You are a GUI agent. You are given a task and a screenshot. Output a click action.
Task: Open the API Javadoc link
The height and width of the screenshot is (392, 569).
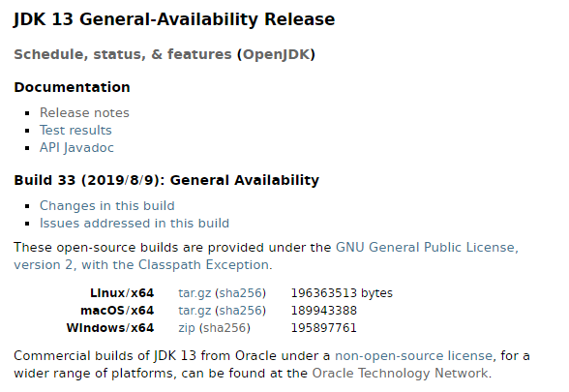tap(76, 148)
